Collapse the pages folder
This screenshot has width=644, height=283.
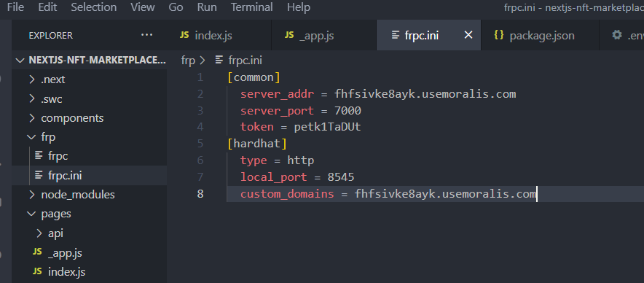(x=89, y=214)
